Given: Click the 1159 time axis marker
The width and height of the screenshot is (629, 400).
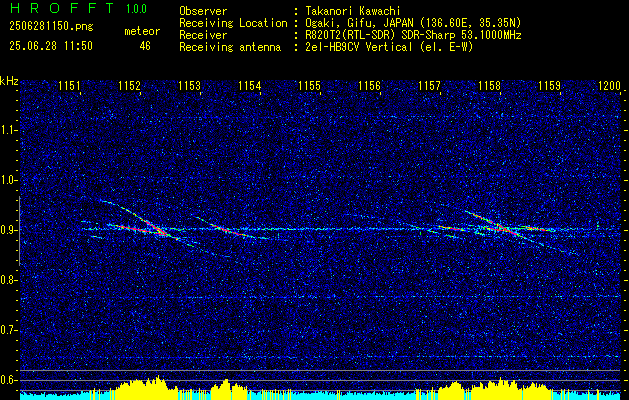Looking at the screenshot, I should (x=549, y=86).
